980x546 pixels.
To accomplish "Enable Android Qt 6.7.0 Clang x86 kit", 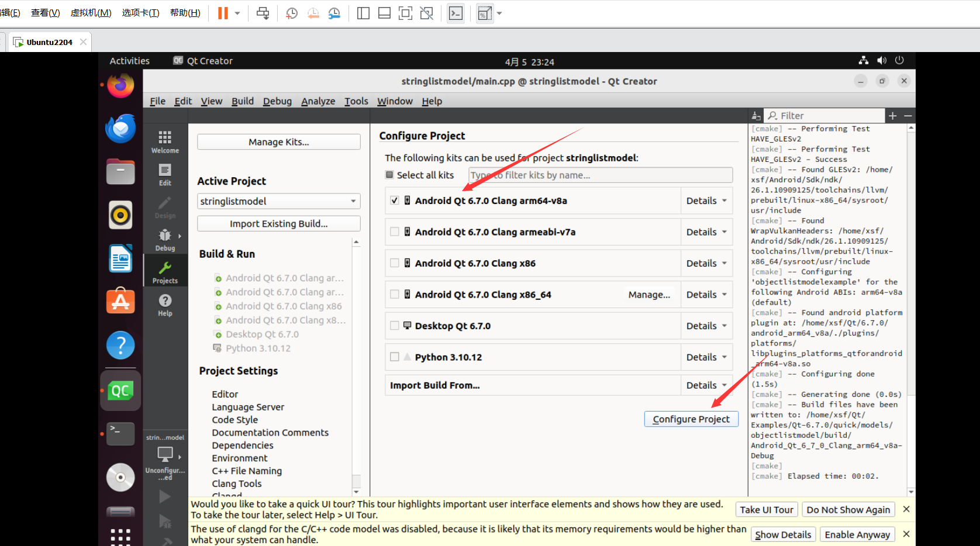I will (x=395, y=263).
